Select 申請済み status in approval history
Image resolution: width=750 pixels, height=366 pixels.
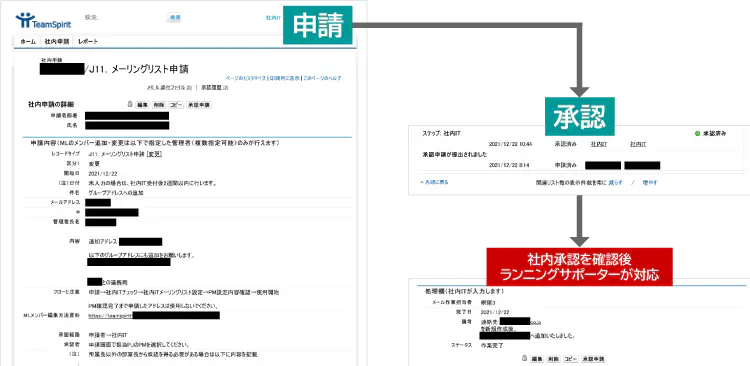[x=565, y=165]
